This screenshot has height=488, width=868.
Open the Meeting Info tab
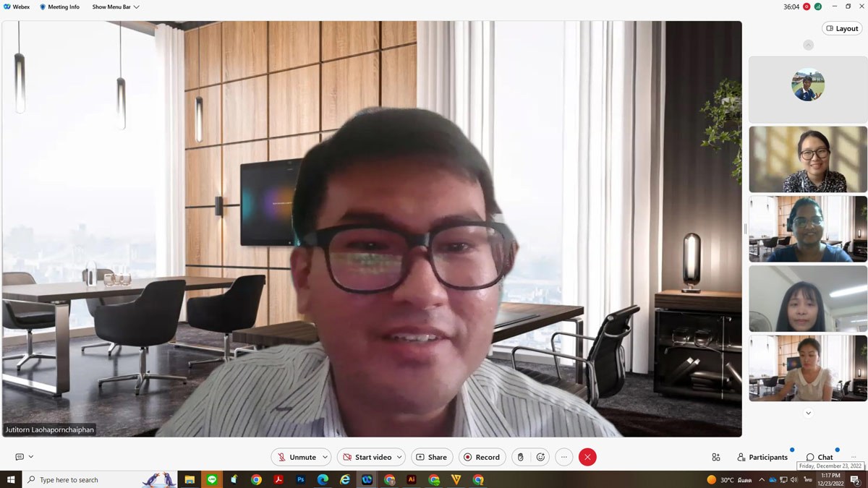[x=59, y=7]
